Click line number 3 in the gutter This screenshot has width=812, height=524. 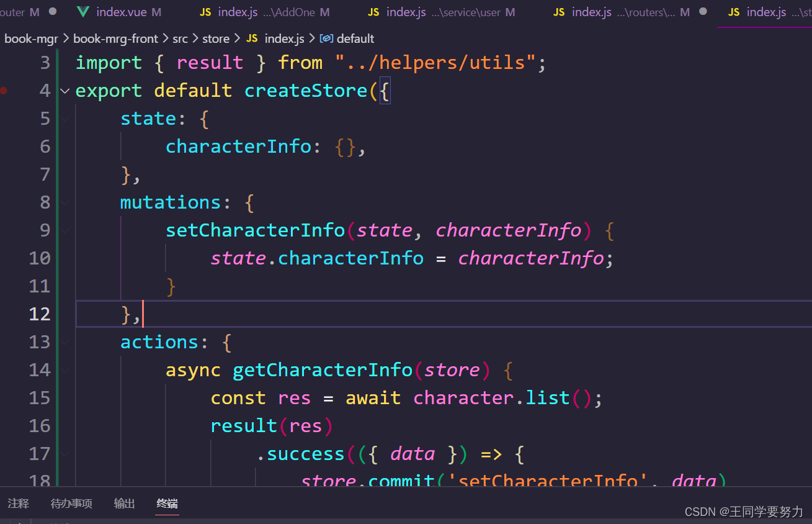(45, 63)
